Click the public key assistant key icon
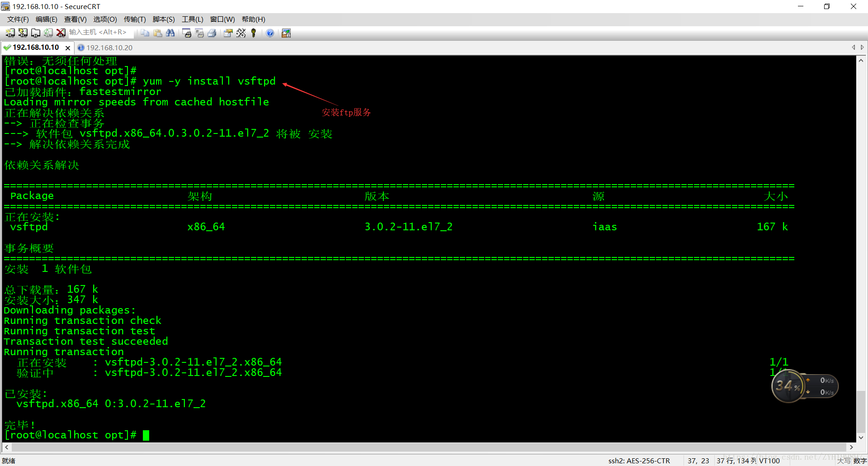 (254, 33)
